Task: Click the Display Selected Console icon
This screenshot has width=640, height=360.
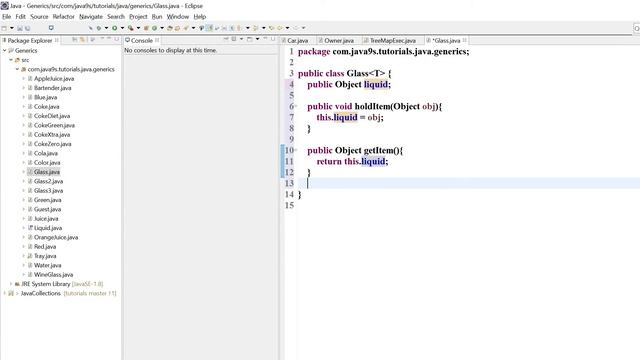Action: pos(234,39)
